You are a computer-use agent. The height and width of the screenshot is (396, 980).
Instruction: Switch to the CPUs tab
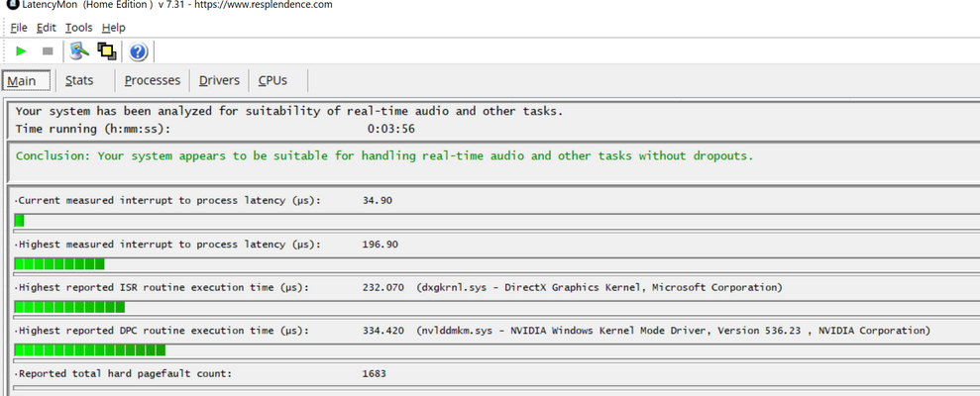273,80
